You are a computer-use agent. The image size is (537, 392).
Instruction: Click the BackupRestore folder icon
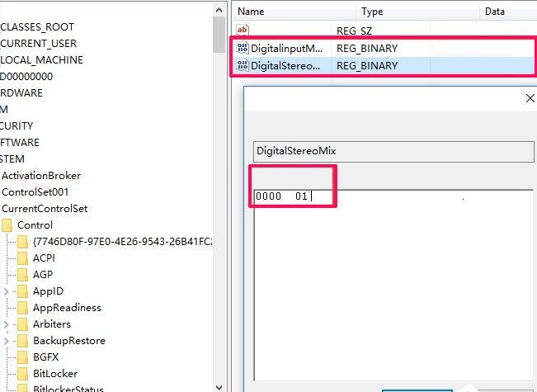pyautogui.click(x=22, y=341)
